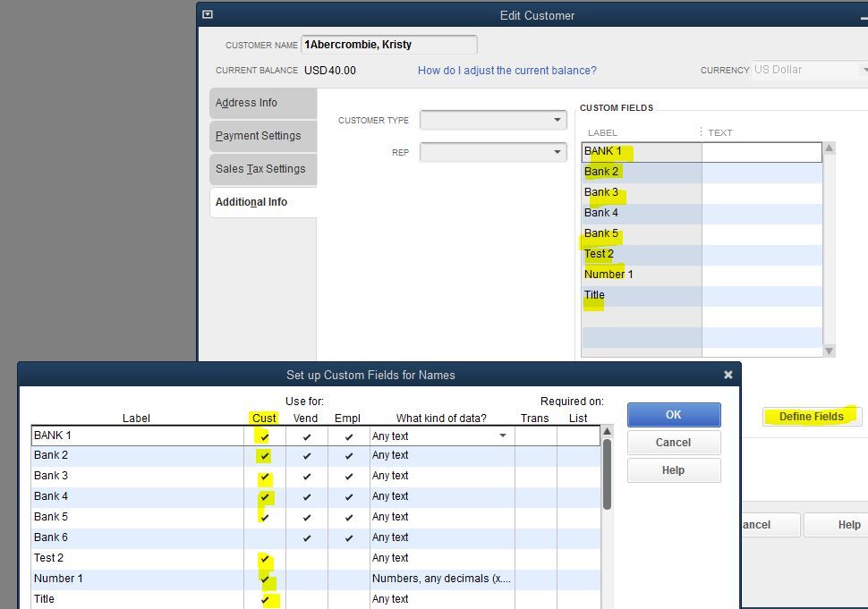This screenshot has width=868, height=609.
Task: Click Trans required cell for BANK 1
Action: click(x=535, y=436)
